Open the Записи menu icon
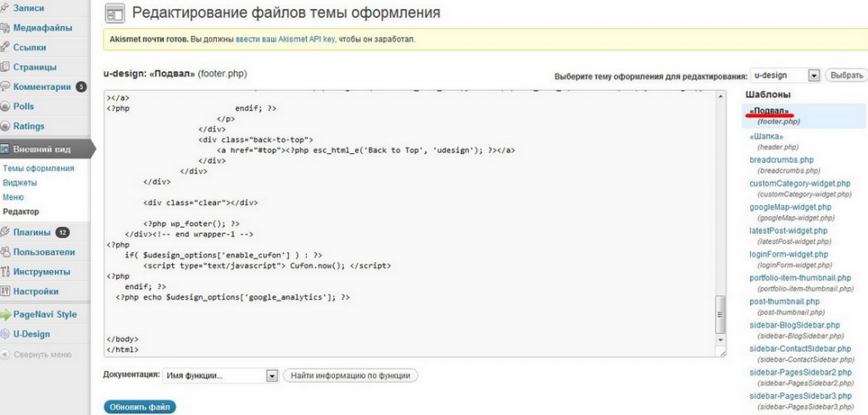The width and height of the screenshot is (868, 415). pyautogui.click(x=4, y=8)
